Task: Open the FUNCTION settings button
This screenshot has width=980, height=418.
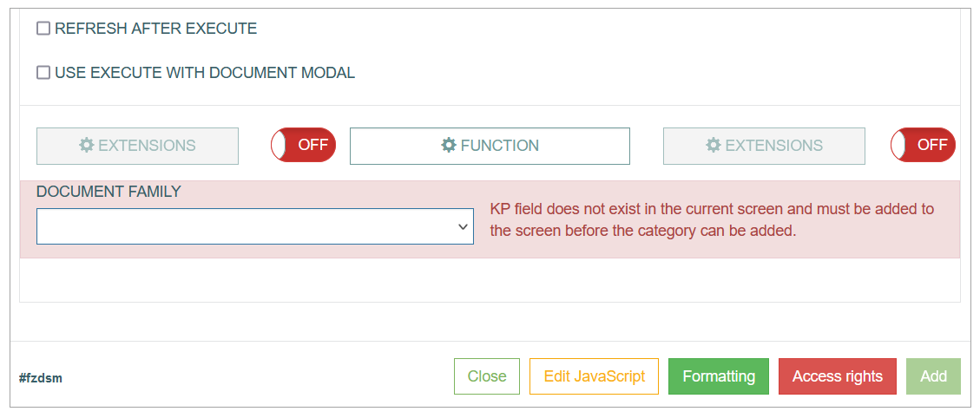Action: click(x=490, y=147)
